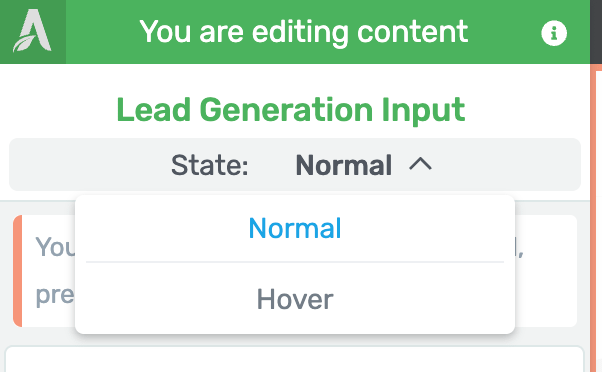Click the divider between Normal and Hover
This screenshot has height=372, width=602.
click(x=295, y=262)
